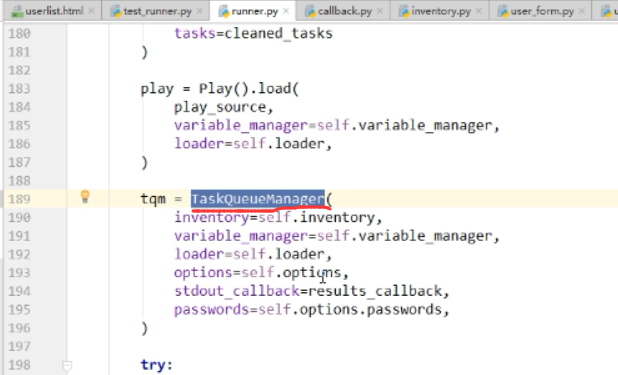Click the closing parenthesis on line 196
This screenshot has width=618, height=375.
(x=144, y=328)
